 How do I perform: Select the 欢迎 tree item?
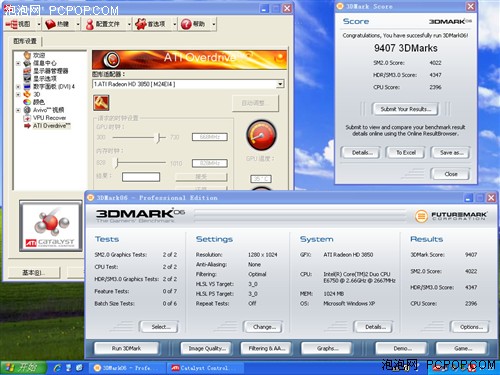(39, 55)
